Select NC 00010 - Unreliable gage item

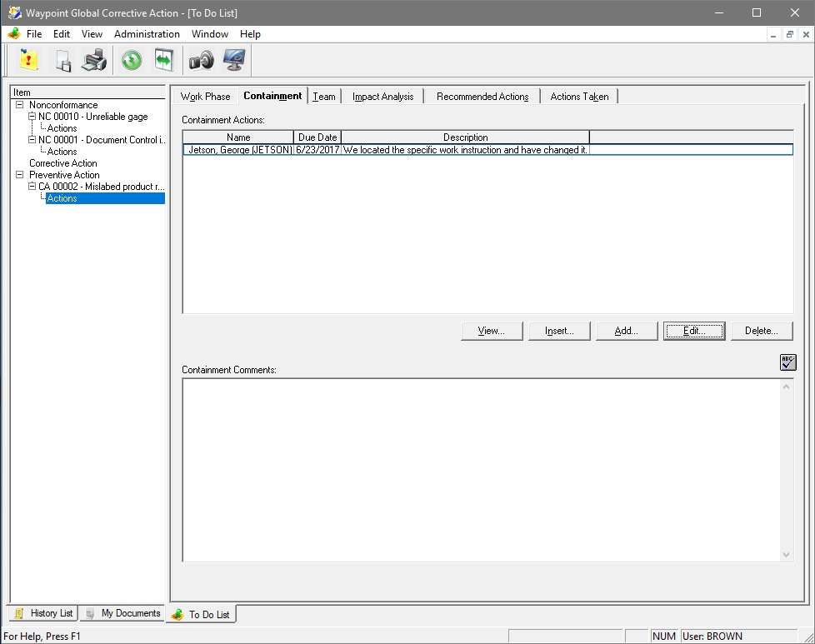pyautogui.click(x=93, y=117)
